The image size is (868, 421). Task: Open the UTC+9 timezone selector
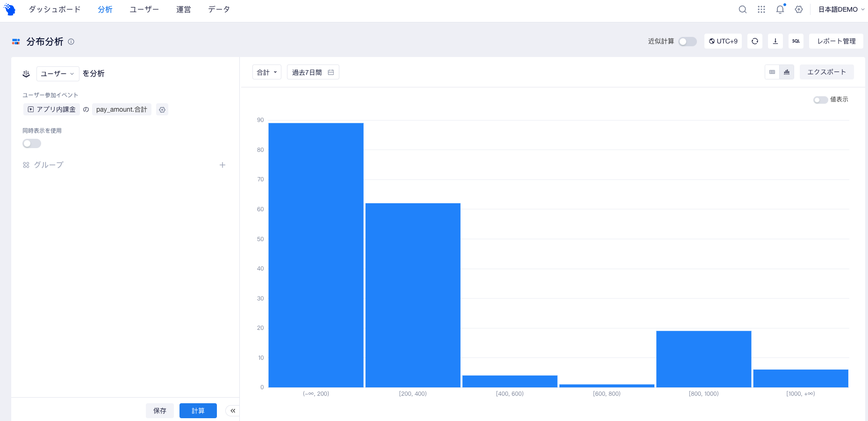tap(723, 41)
